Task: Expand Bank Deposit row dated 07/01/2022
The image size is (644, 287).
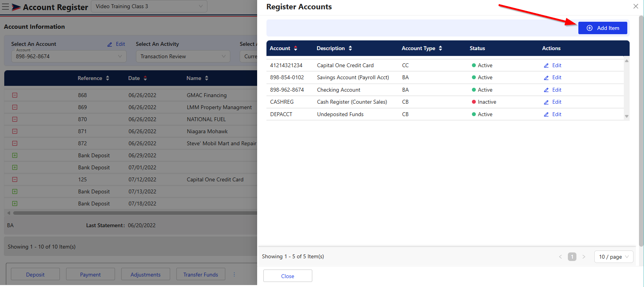Action: click(15, 167)
